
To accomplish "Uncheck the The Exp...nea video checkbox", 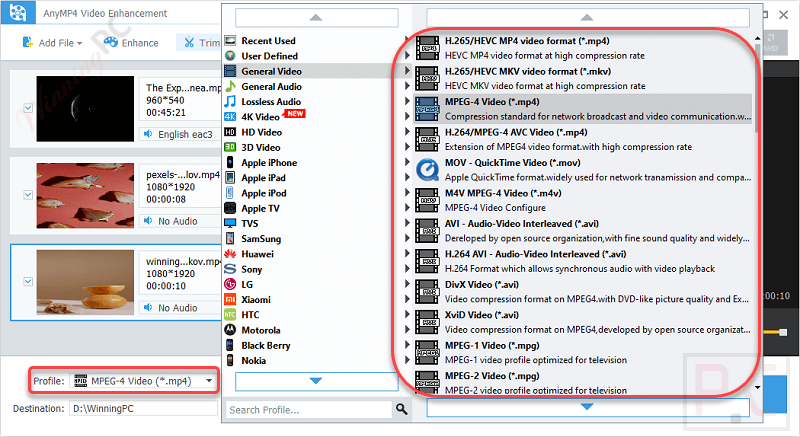I will click(x=28, y=108).
